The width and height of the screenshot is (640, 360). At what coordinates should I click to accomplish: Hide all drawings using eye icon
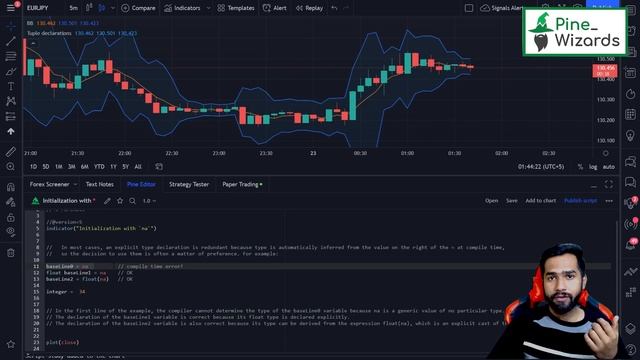pos(11,232)
